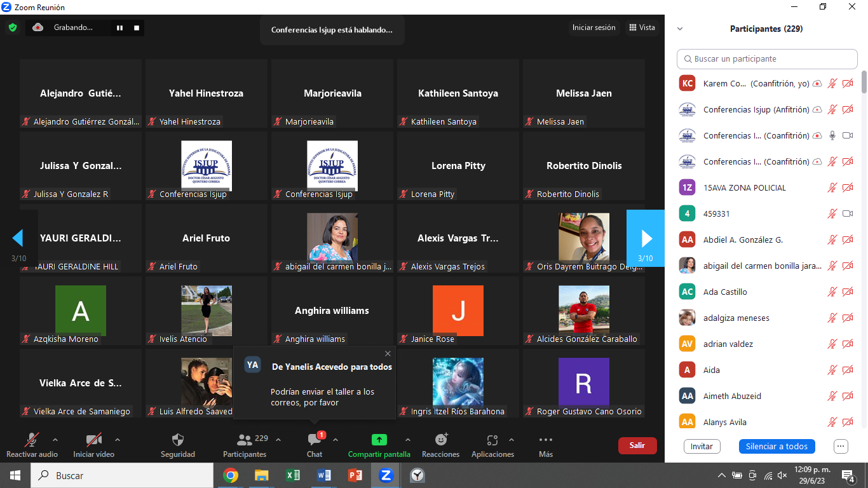Expand participants options chevron

point(278,440)
